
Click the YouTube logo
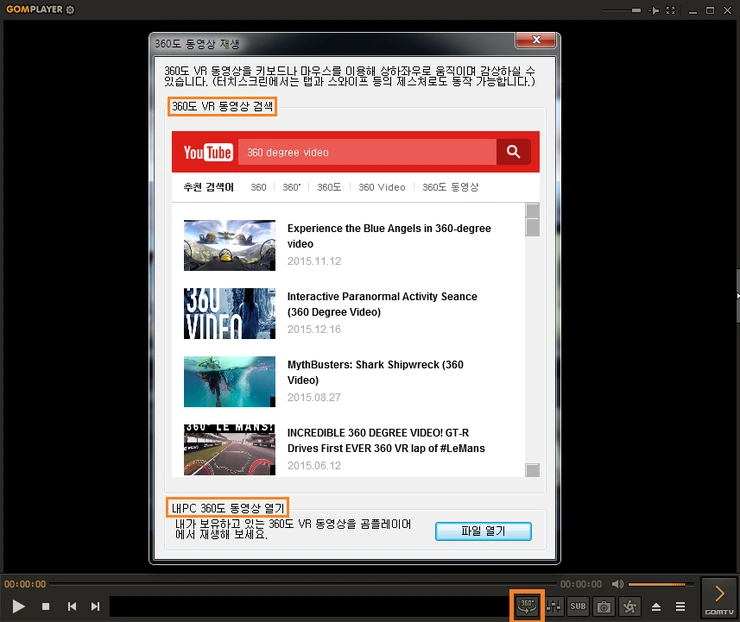pos(208,152)
